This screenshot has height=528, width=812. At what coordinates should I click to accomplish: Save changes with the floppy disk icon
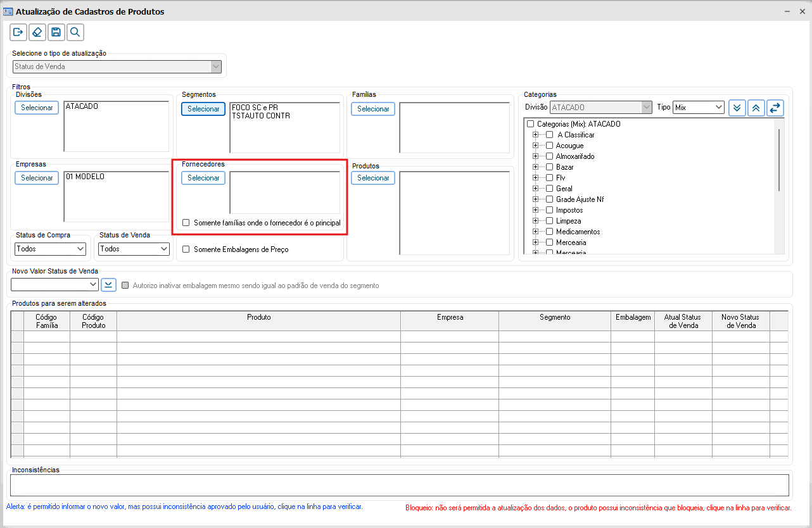click(56, 32)
